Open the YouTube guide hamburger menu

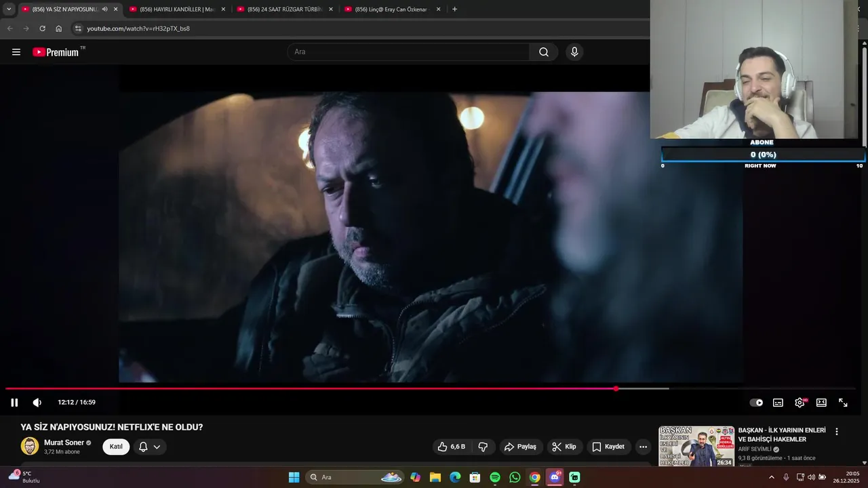pos(16,52)
